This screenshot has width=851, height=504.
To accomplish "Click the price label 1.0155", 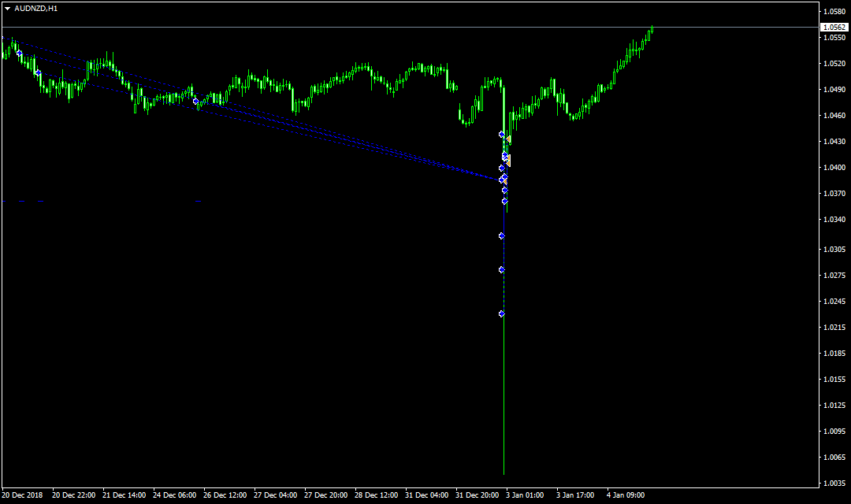I will pyautogui.click(x=834, y=380).
